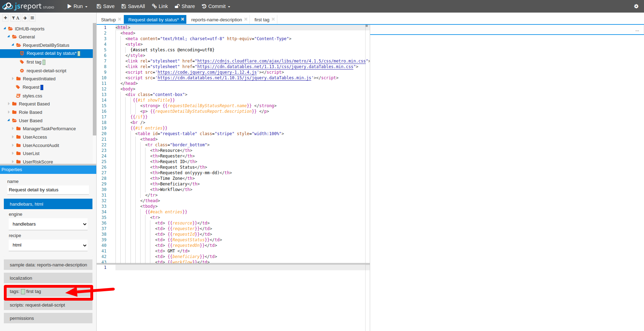Click the arrow icon in the entity tree toolbar

click(x=25, y=18)
